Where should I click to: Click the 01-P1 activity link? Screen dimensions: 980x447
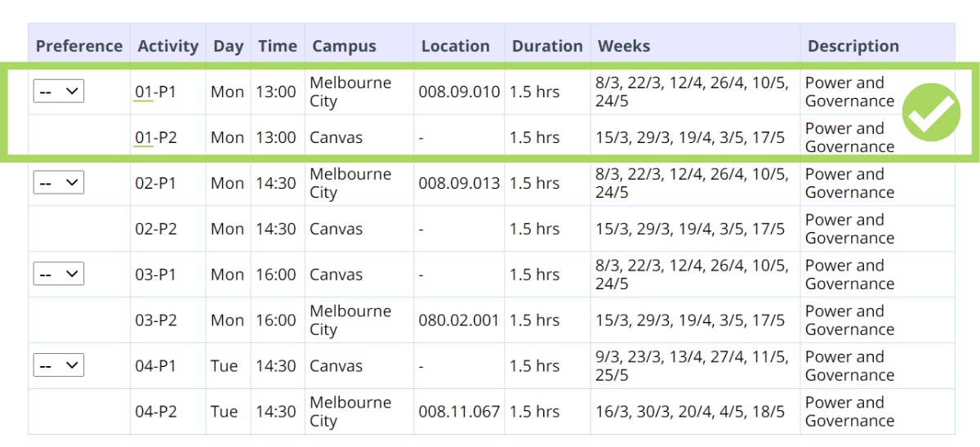[x=155, y=92]
